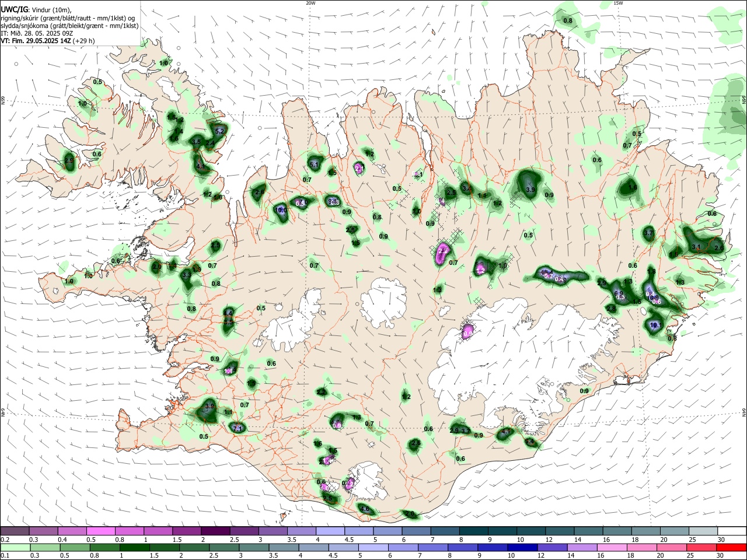Click the steel blue swatch labeled 6 in snow legend
Viewport: 747px width, 560px height.
tap(416, 531)
